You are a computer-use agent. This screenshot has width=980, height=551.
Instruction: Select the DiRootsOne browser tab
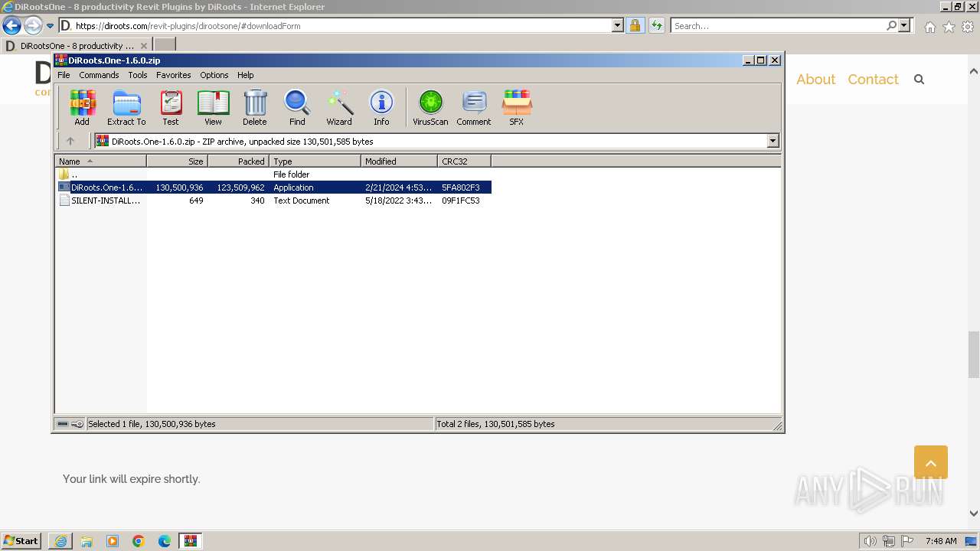click(76, 45)
